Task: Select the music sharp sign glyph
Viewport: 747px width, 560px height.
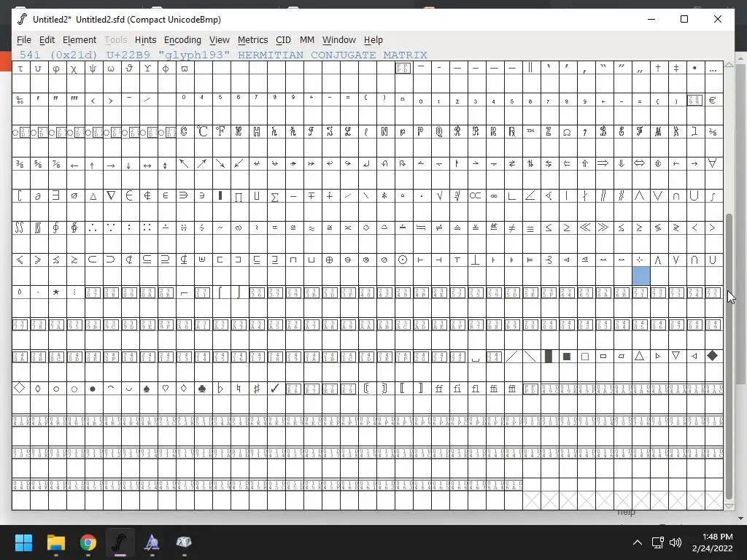Action: pos(256,389)
